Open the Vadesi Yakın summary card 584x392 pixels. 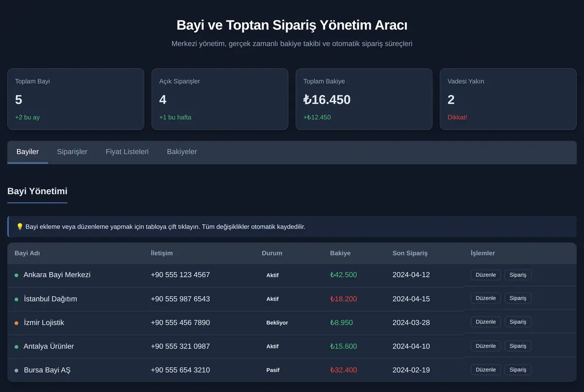(508, 99)
